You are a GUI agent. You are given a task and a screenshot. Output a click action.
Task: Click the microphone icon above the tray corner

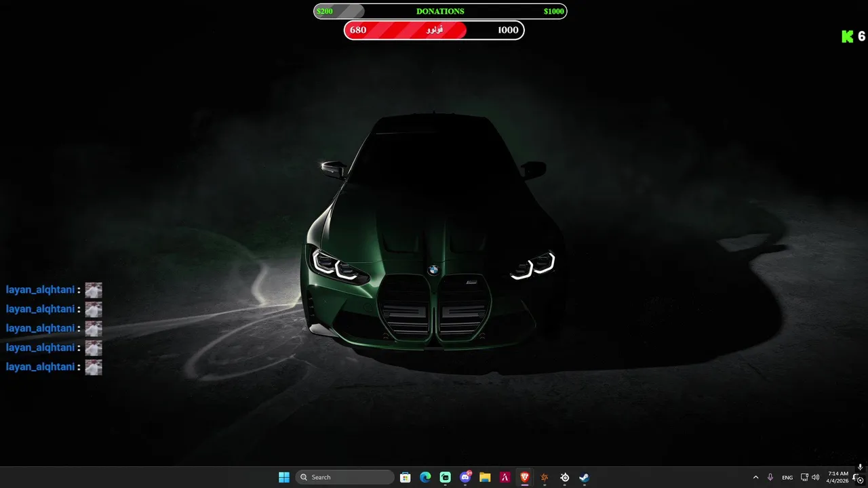[860, 468]
